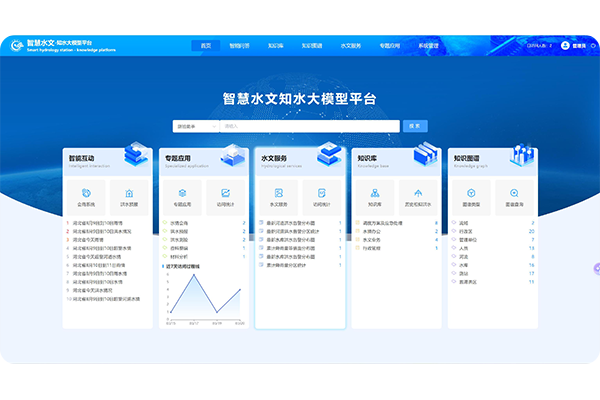Go to the 知识库 navigation tab
This screenshot has height=400, width=600.
pyautogui.click(x=276, y=46)
